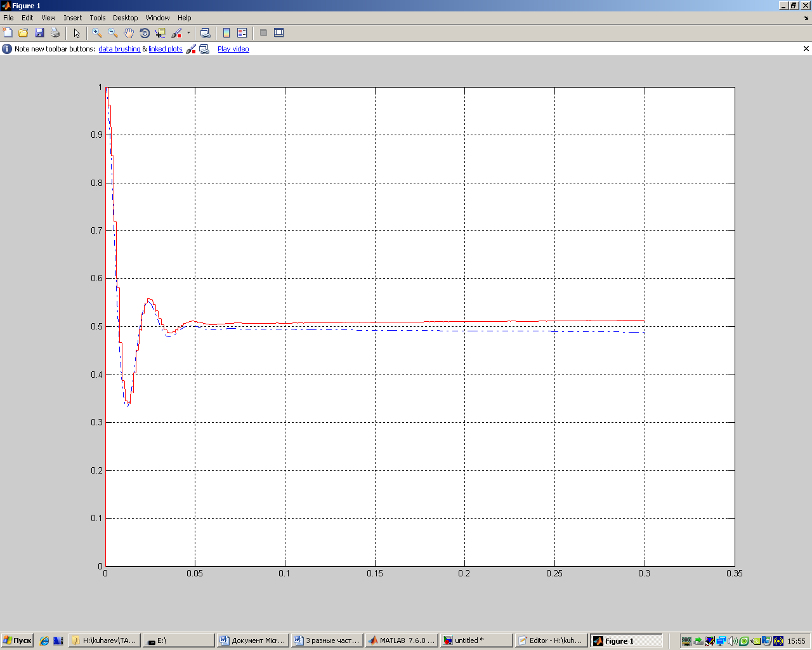812x650 pixels.
Task: Show plot tools and dock figure
Action: pos(279,32)
